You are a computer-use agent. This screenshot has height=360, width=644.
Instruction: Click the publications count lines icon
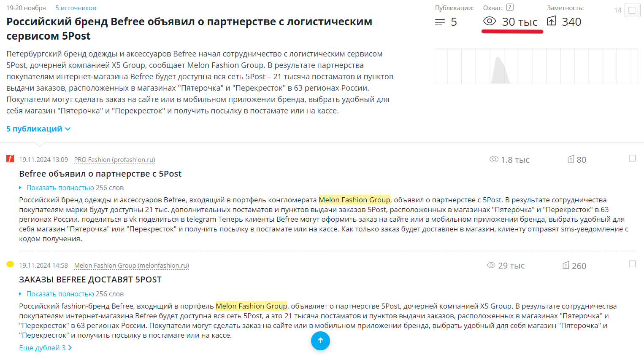440,22
